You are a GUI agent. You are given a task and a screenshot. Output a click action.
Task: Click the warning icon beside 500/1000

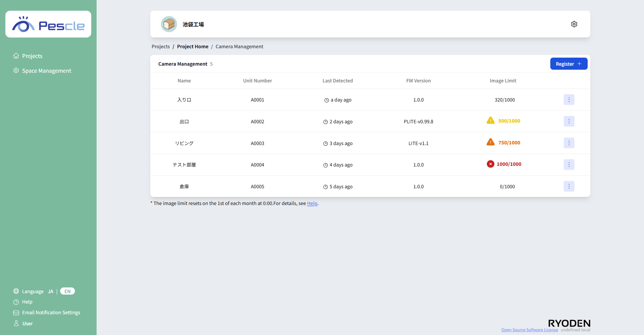[490, 120]
